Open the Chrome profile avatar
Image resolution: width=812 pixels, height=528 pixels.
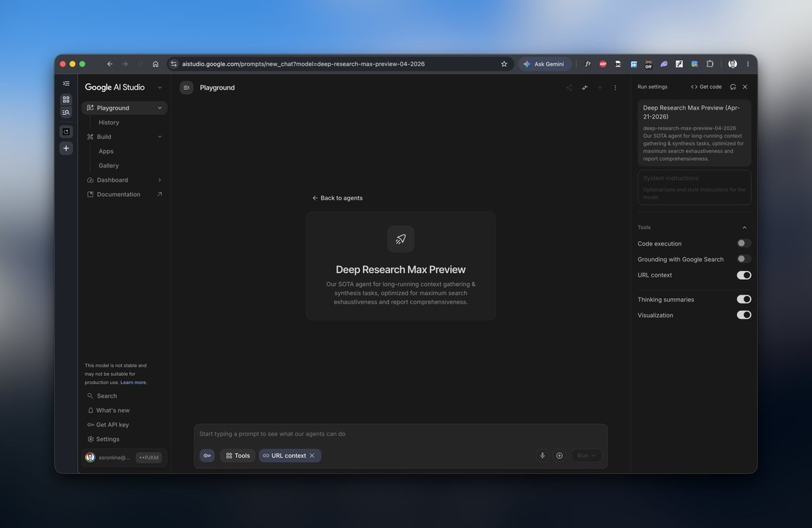(x=733, y=64)
